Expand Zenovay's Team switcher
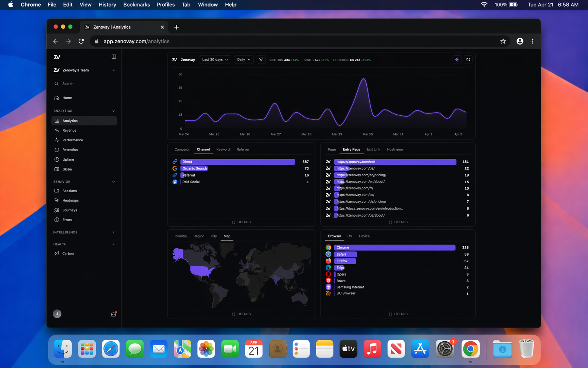 (x=84, y=70)
